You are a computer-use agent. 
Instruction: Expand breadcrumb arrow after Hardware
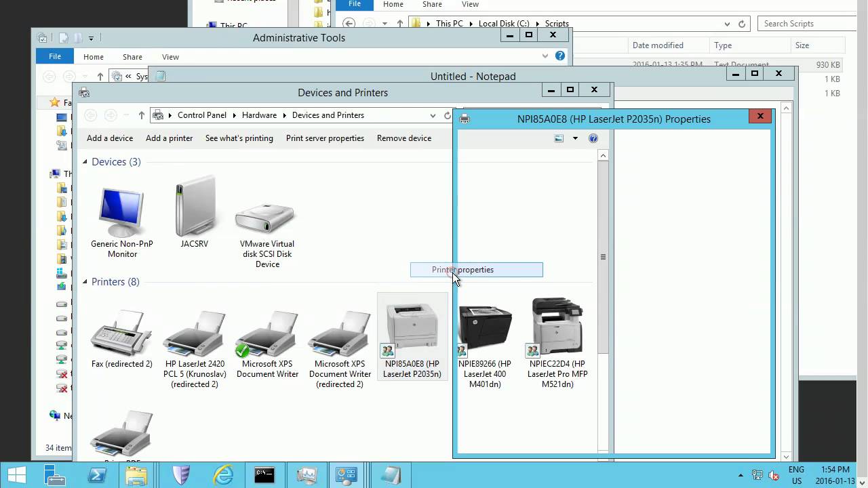coord(285,115)
